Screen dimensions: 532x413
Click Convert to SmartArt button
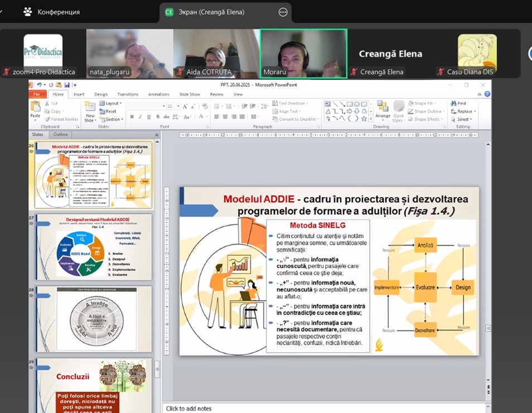tap(296, 119)
